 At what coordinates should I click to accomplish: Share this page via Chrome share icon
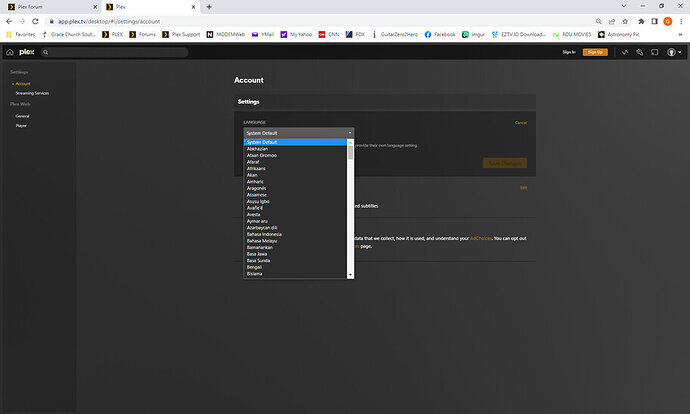(x=612, y=21)
